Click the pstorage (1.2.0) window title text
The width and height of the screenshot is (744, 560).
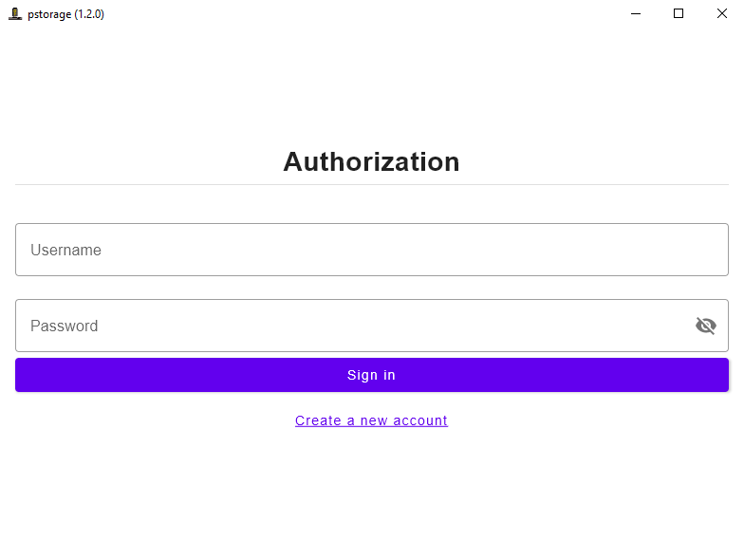pos(65,14)
